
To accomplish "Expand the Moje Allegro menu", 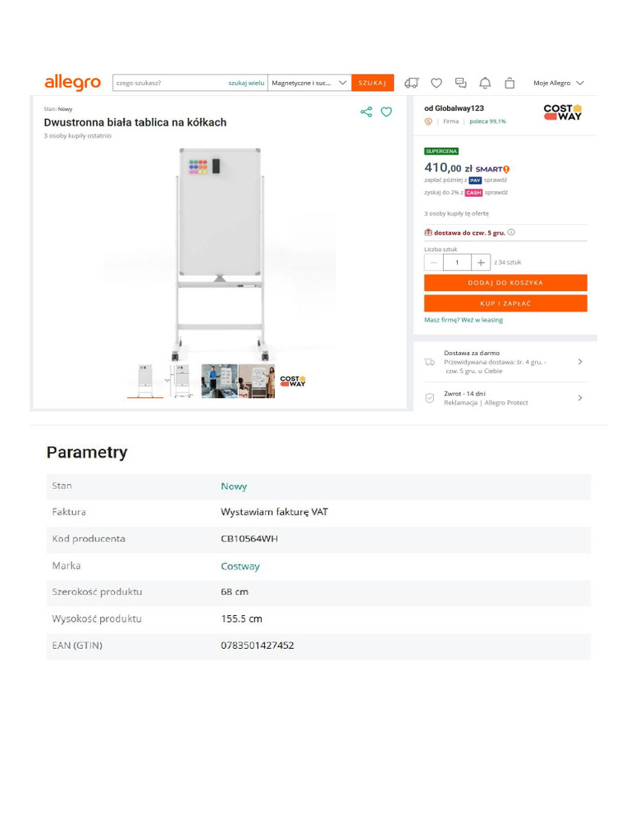I will [559, 83].
